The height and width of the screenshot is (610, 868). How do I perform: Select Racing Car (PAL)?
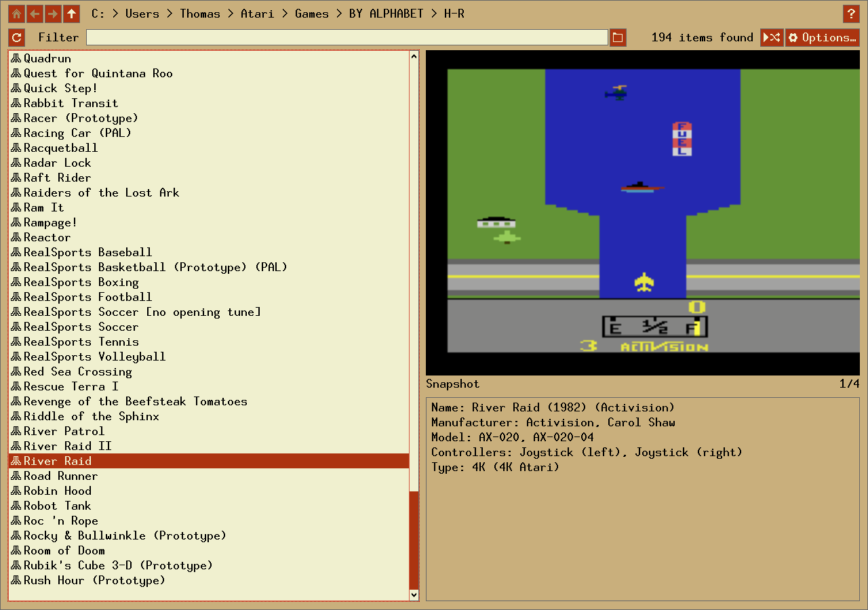point(209,133)
